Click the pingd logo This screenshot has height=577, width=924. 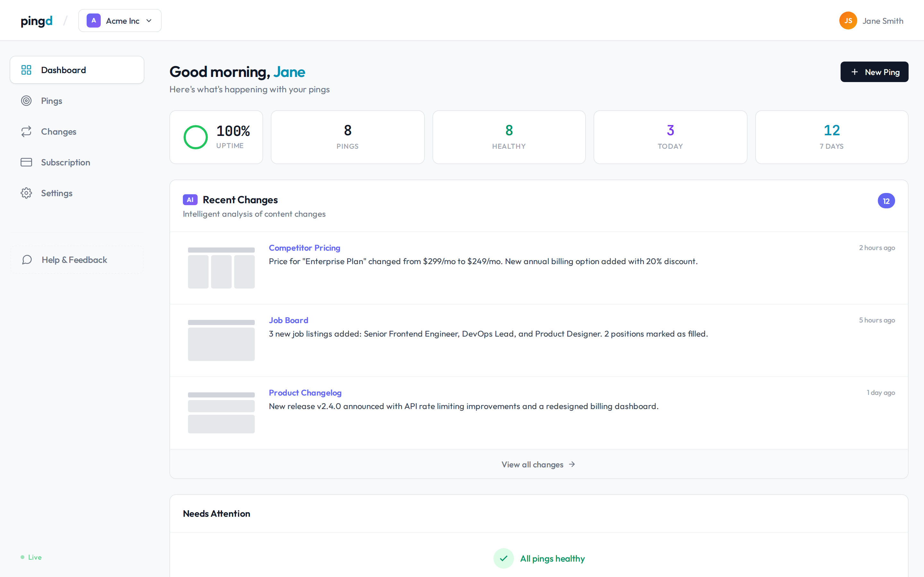click(36, 21)
